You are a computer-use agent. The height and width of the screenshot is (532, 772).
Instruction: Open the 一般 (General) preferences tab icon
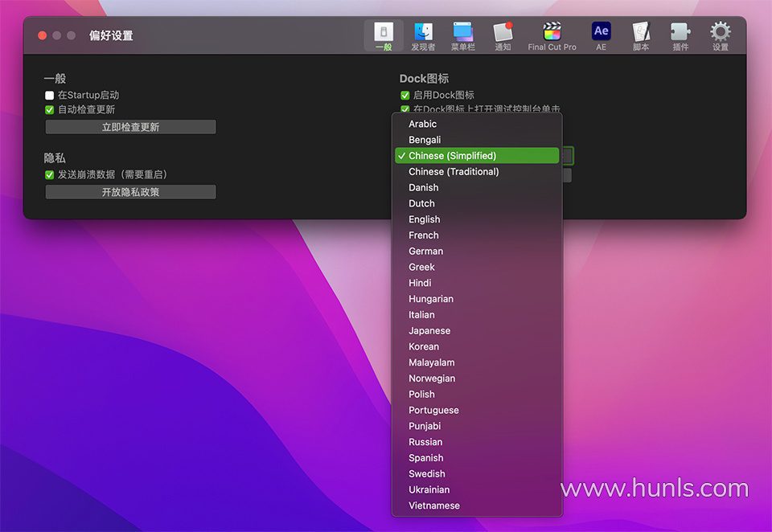coord(384,35)
